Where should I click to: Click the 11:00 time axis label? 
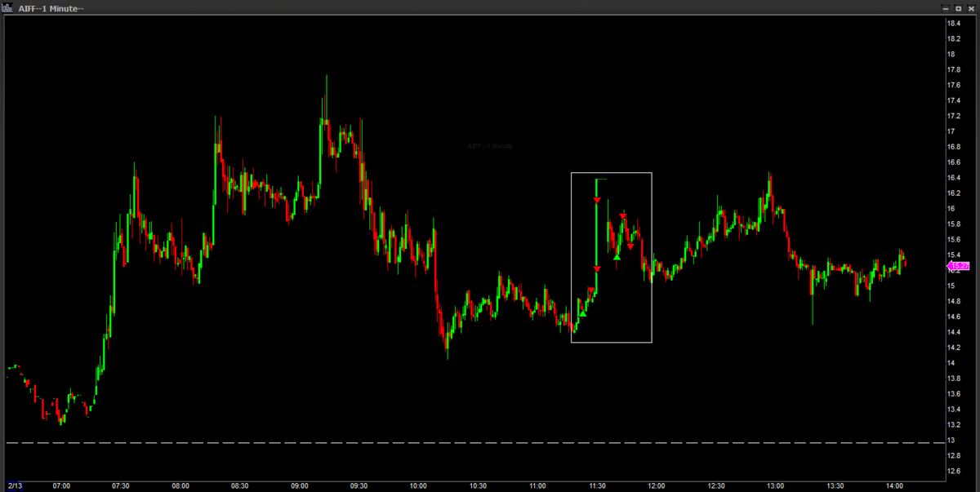pyautogui.click(x=537, y=485)
